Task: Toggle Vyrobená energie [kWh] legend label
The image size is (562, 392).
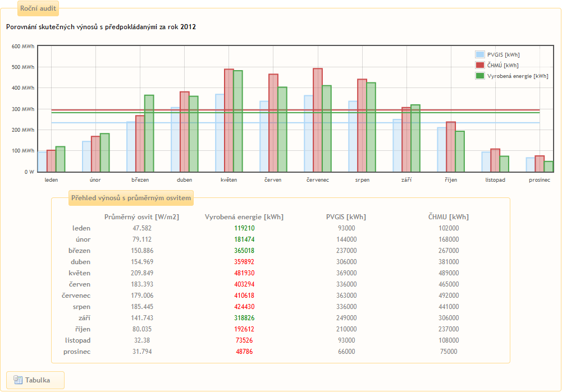Action: click(x=518, y=76)
